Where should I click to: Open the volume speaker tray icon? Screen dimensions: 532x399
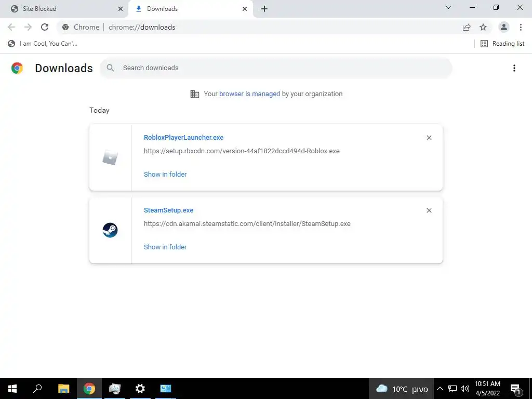pyautogui.click(x=465, y=389)
